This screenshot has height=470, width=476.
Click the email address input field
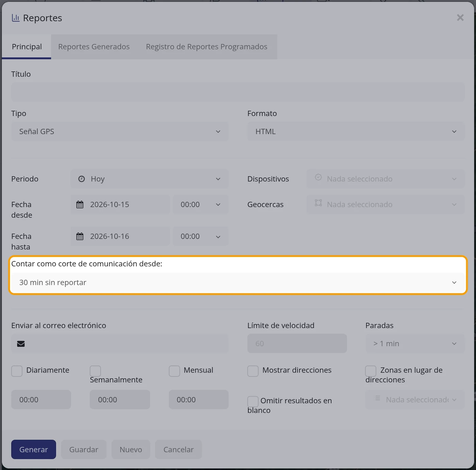pyautogui.click(x=120, y=343)
